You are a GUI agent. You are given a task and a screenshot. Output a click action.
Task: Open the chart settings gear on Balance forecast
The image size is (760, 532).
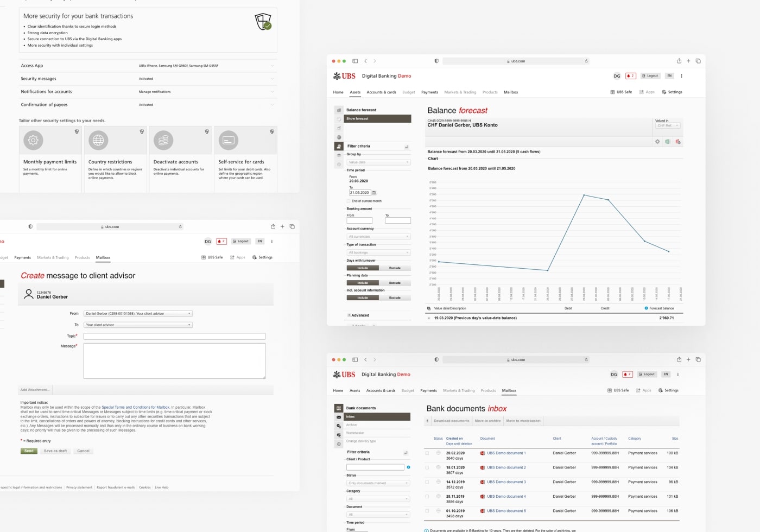[657, 142]
